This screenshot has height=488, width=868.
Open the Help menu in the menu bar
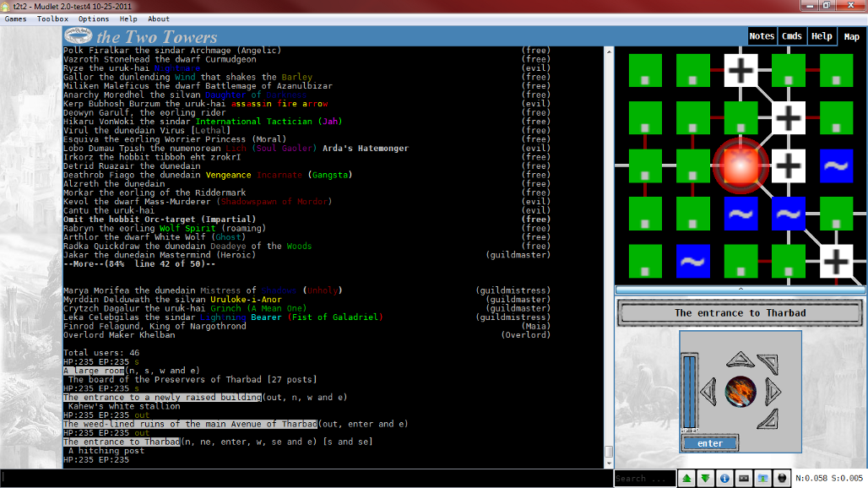pos(128,19)
